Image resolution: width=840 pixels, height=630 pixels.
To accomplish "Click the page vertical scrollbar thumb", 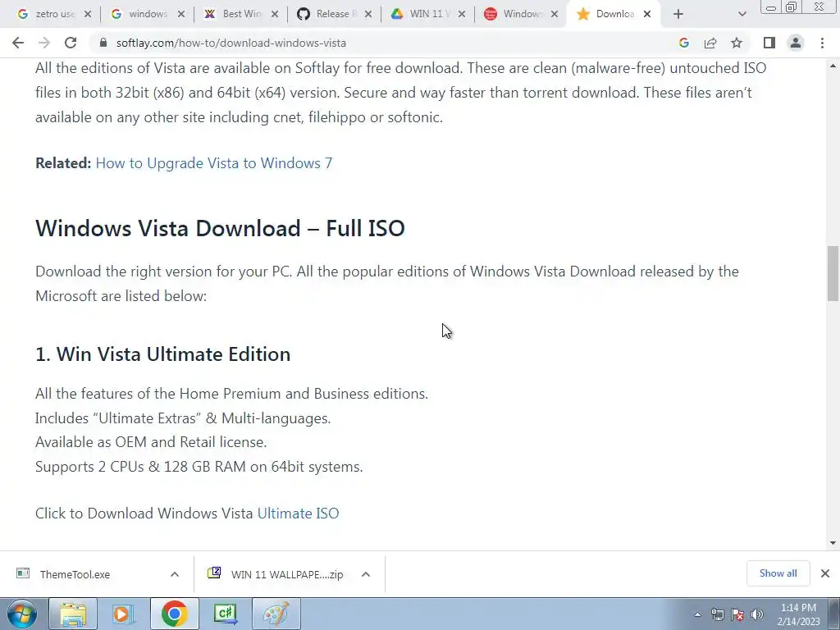I will 833,273.
